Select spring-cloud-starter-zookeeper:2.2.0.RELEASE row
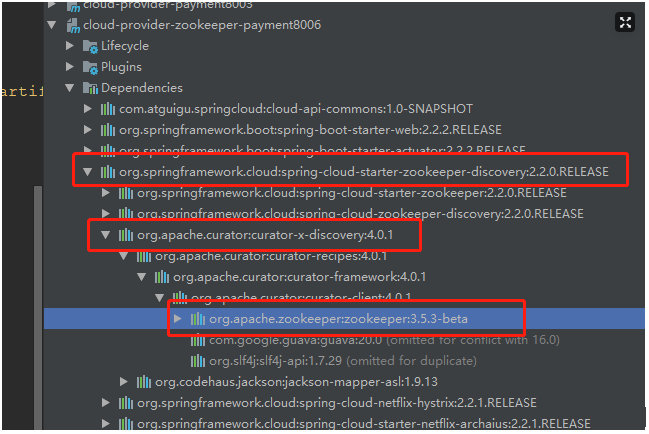The width and height of the screenshot is (649, 434). [352, 193]
